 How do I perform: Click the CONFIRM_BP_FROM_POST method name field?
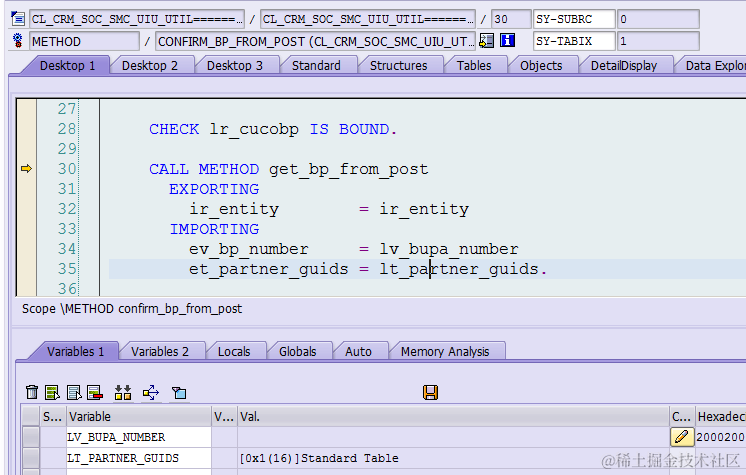tap(315, 41)
